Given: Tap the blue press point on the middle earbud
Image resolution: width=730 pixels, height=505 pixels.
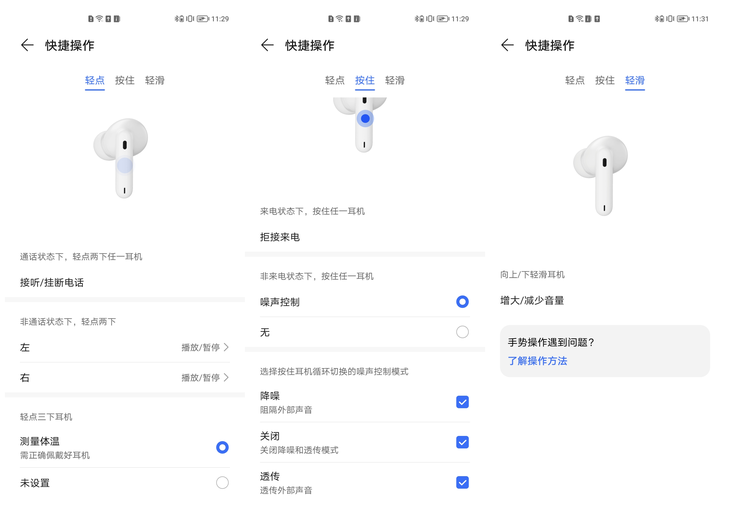Looking at the screenshot, I should click(365, 119).
